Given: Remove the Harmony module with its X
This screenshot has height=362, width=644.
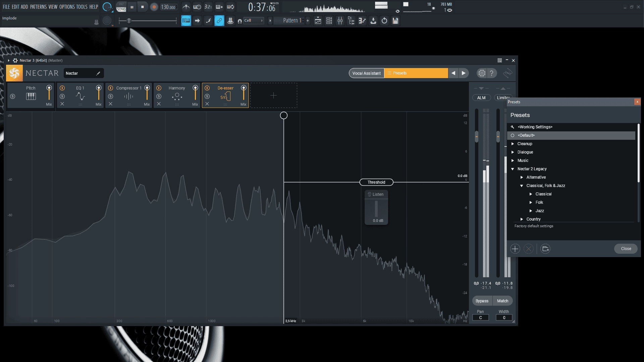Looking at the screenshot, I should coord(159,104).
